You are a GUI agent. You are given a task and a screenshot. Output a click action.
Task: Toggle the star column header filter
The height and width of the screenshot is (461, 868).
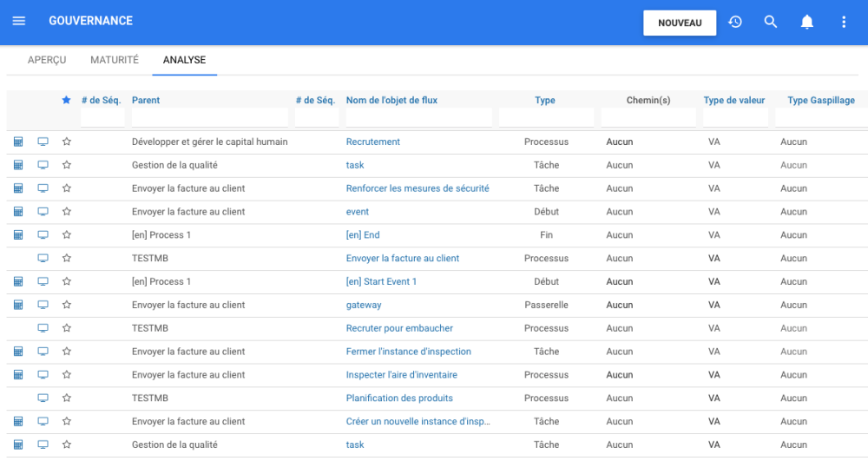point(66,101)
